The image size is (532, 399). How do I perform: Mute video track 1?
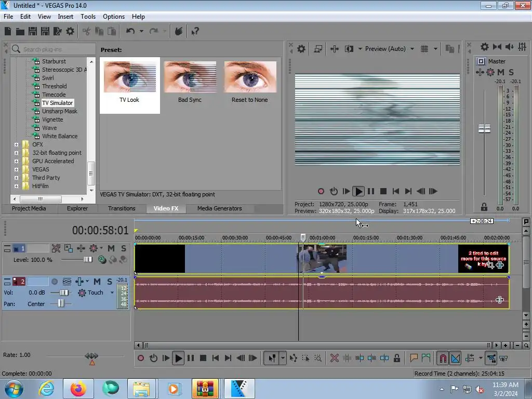(x=111, y=248)
